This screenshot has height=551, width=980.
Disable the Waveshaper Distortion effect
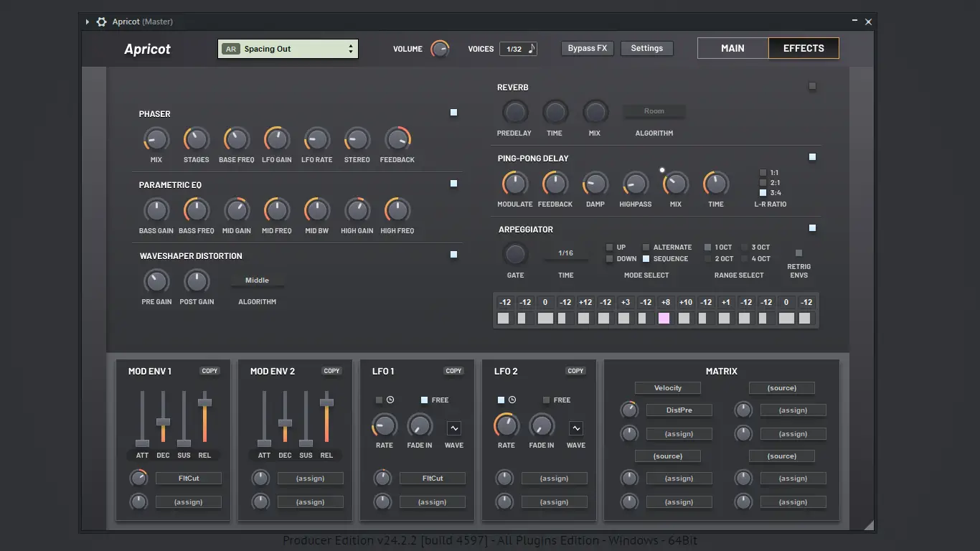click(453, 254)
